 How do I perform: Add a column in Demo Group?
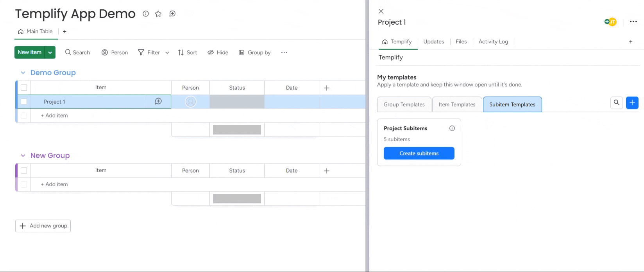(x=327, y=88)
